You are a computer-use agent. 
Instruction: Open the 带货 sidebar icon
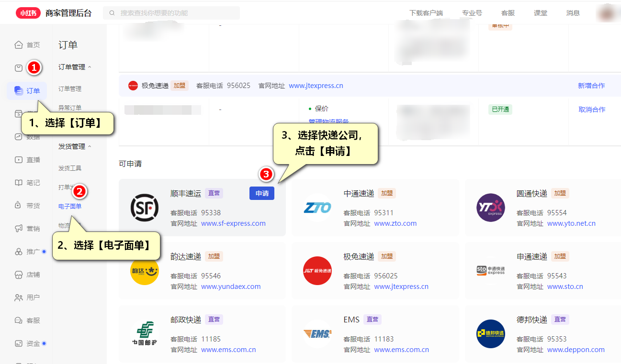(x=19, y=206)
